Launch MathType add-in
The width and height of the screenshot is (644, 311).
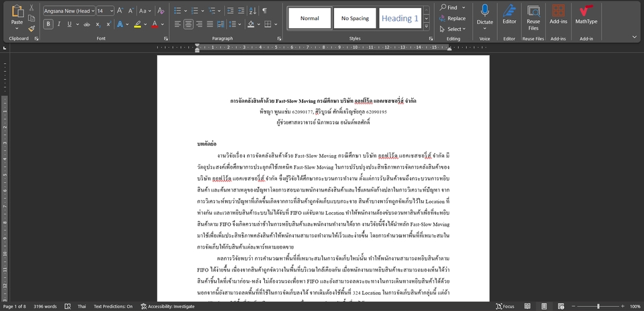point(586,14)
